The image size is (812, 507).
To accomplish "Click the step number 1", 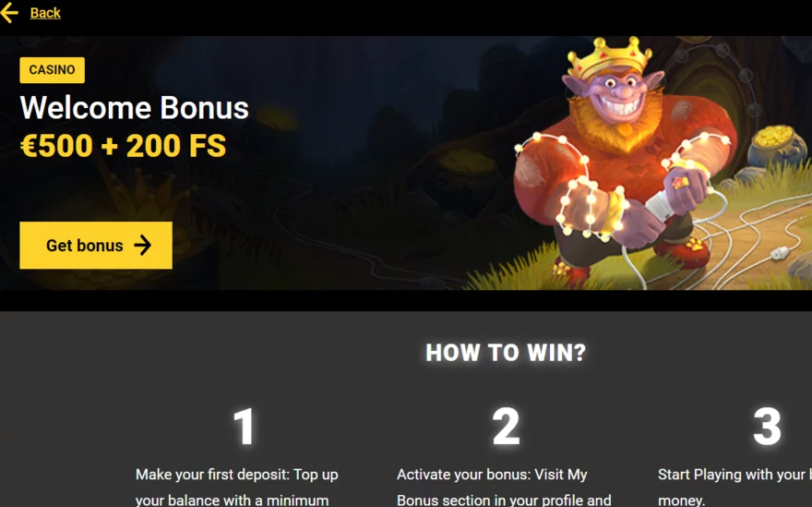I will tap(244, 426).
